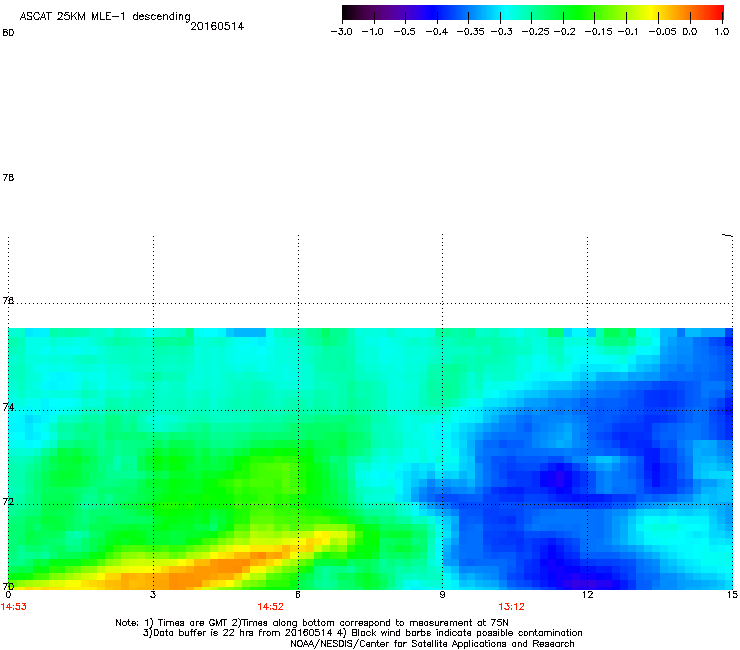Screen dimensions: 740x650
Task: Select the '-0.5' color scale label
Action: [404, 32]
